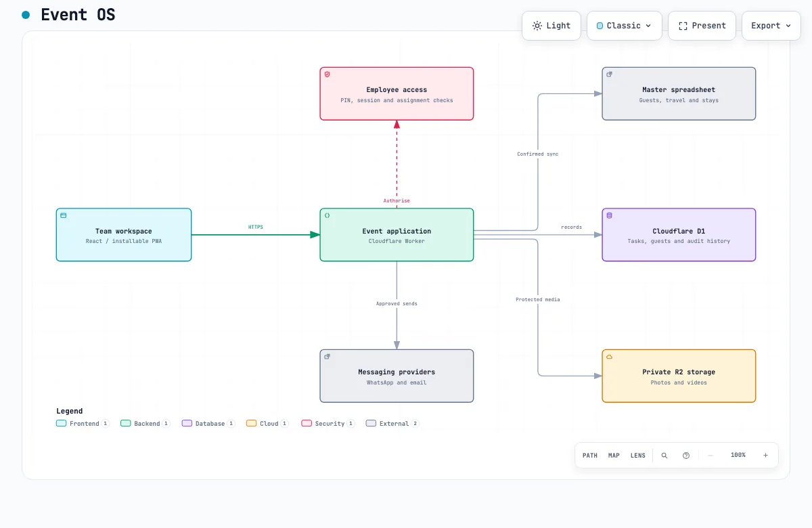Click the teal dot beside Event OS
Screen dimensions: 812x528
coord(26,14)
